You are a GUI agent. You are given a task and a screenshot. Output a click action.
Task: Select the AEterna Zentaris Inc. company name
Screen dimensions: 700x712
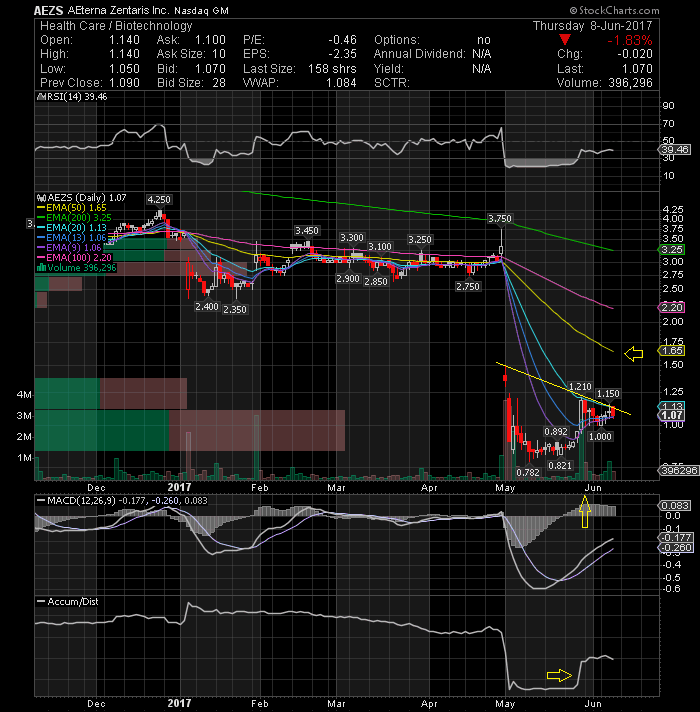118,10
